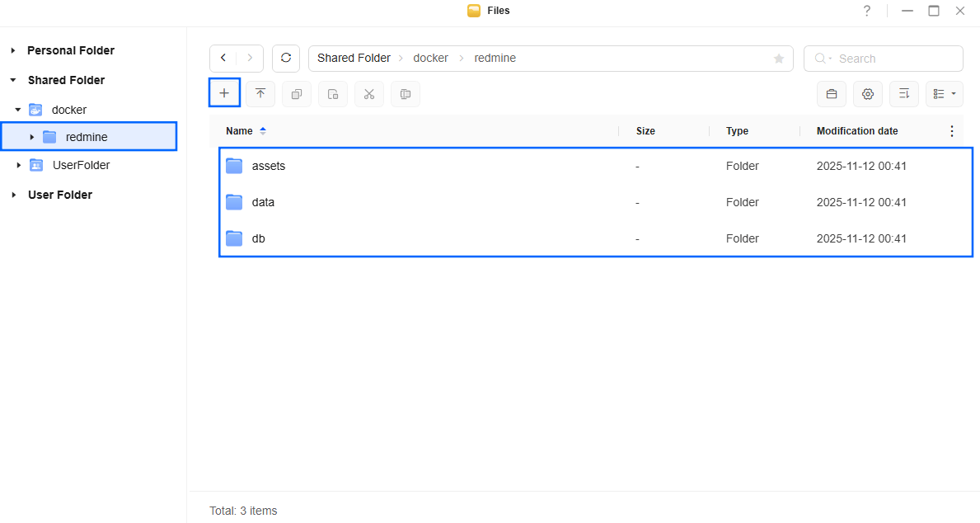Image resolution: width=980 pixels, height=523 pixels.
Task: Expand the UserFolder tree item
Action: (x=18, y=165)
